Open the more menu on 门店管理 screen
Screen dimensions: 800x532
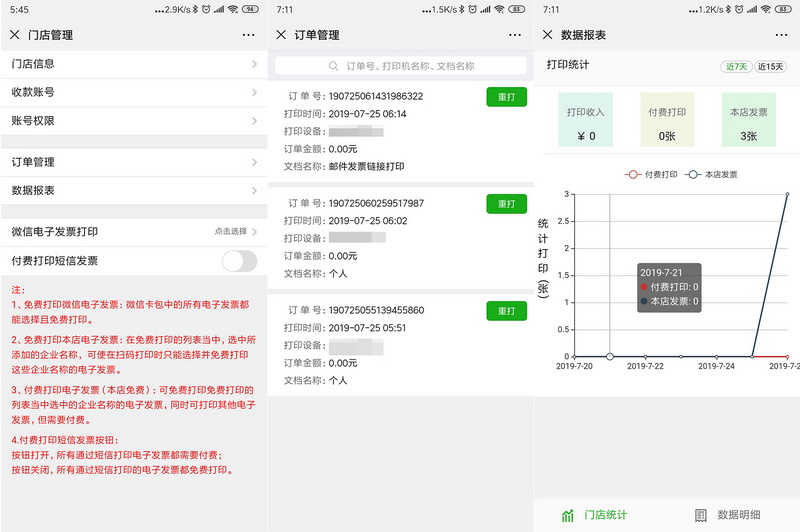click(248, 35)
